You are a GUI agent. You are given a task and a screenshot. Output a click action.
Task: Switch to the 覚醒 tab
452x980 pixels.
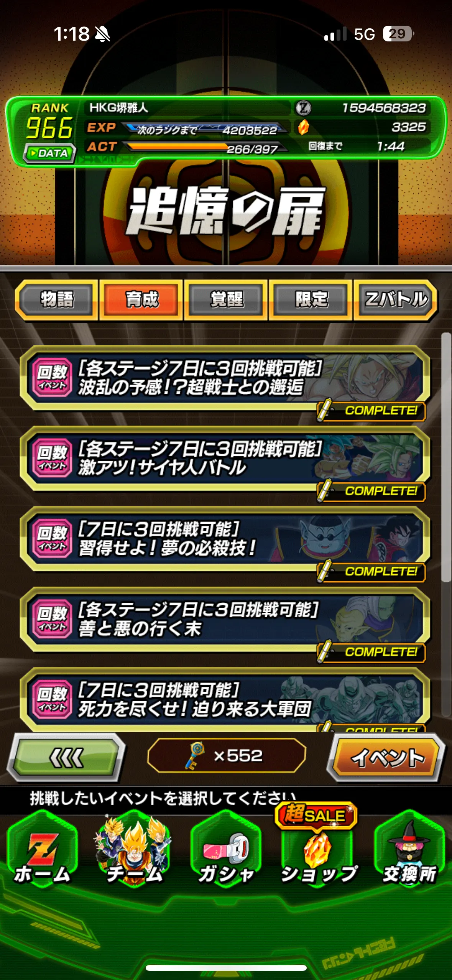[226, 299]
